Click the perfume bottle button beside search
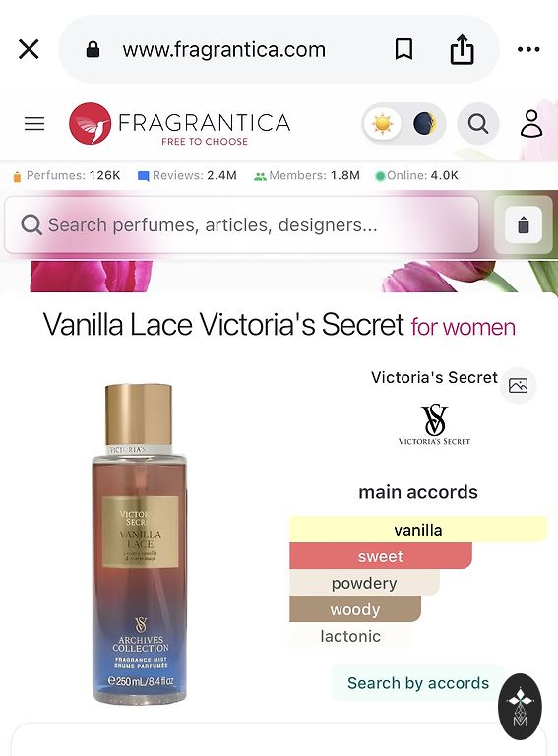This screenshot has width=558, height=756. [524, 224]
